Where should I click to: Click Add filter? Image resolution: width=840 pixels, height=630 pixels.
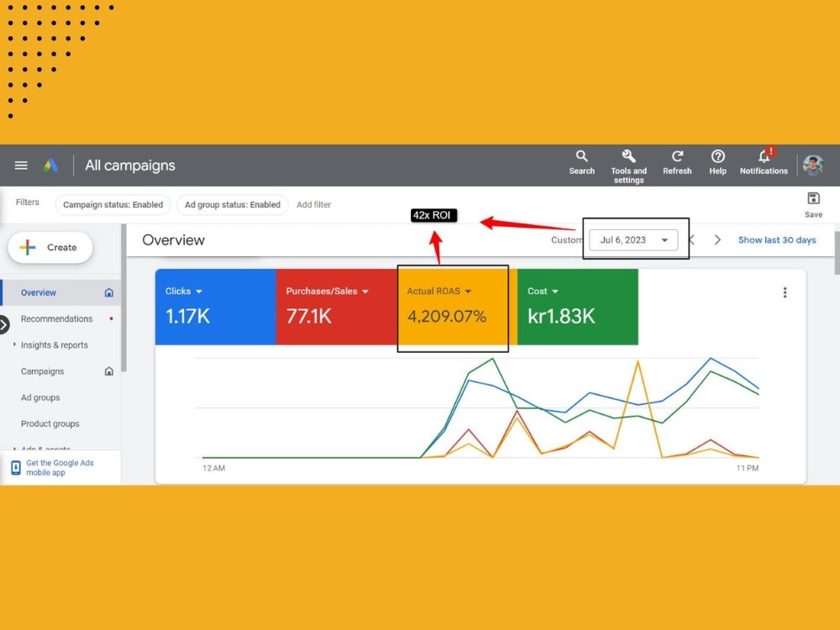(x=314, y=205)
